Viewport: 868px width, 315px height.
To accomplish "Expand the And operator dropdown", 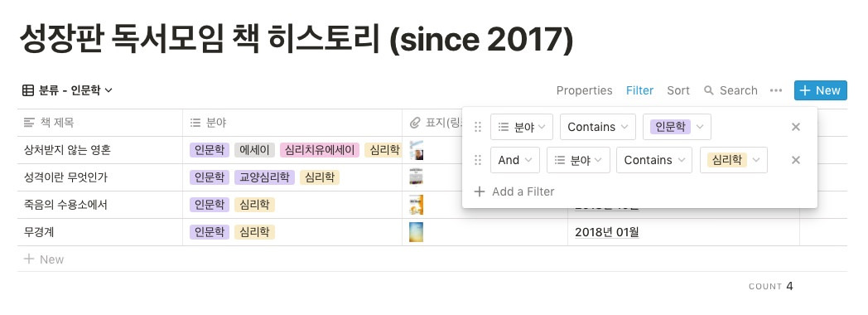I will coord(515,160).
